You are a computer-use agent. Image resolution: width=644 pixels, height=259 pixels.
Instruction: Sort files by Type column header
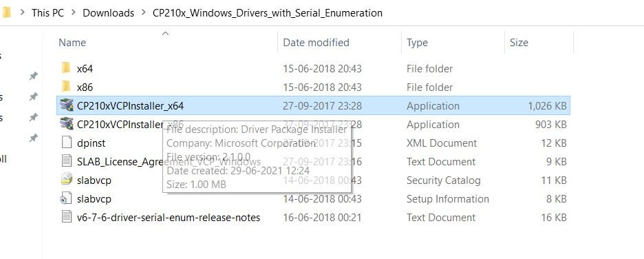[x=417, y=43]
